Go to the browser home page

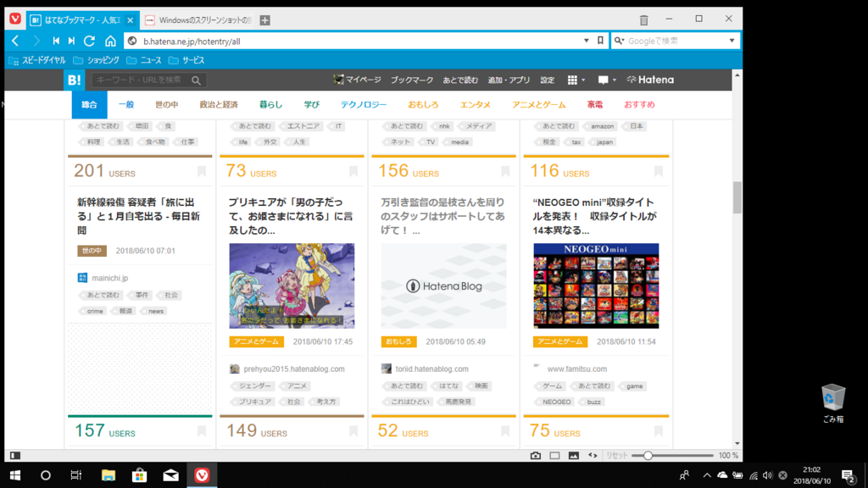(x=111, y=41)
